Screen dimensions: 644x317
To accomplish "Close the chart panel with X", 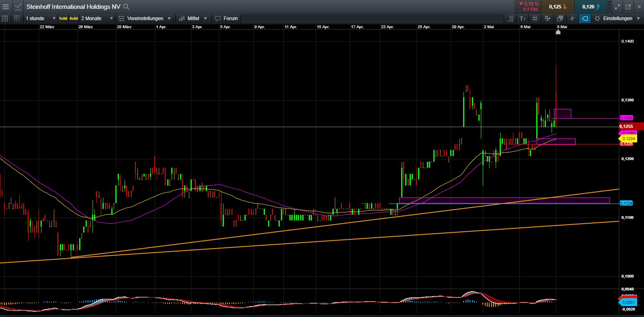I will click(639, 7).
